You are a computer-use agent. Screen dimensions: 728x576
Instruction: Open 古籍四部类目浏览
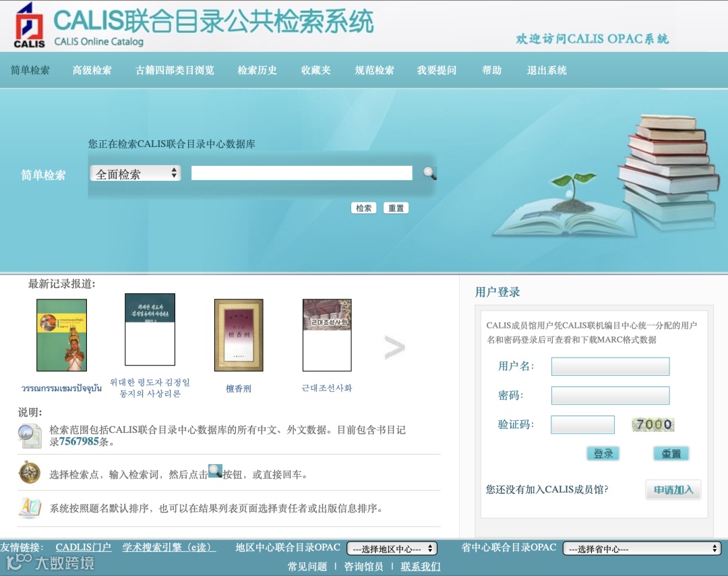point(175,70)
